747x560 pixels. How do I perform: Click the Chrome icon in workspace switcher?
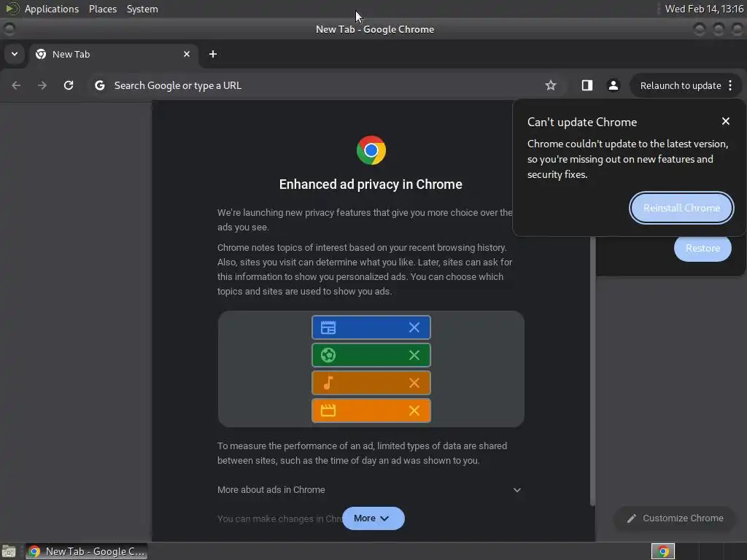coord(662,551)
